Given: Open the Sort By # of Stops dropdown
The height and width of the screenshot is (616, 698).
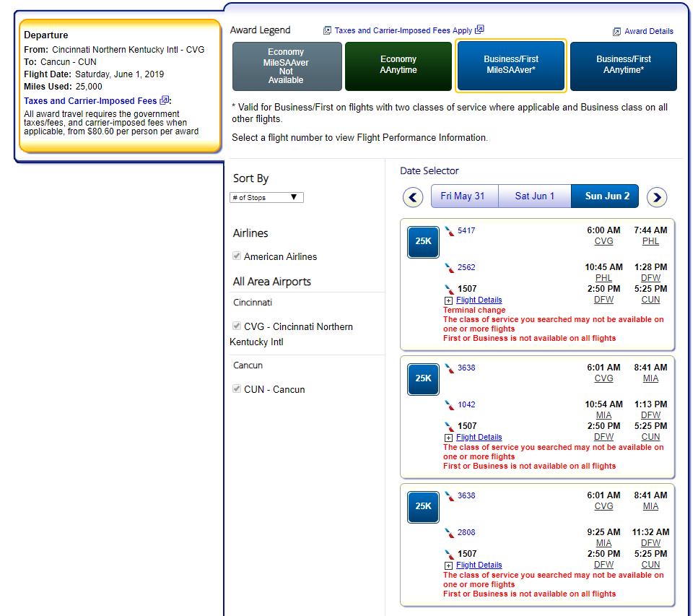Looking at the screenshot, I should pyautogui.click(x=266, y=197).
